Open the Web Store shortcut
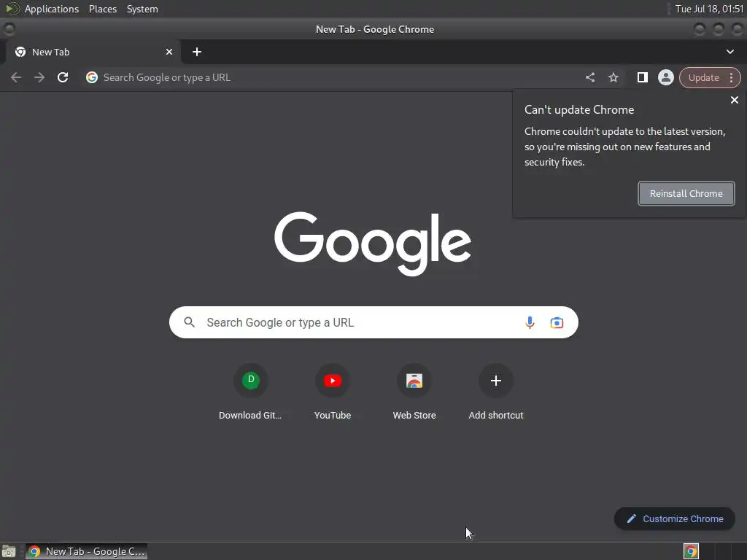The height and width of the screenshot is (560, 747). coord(414,392)
